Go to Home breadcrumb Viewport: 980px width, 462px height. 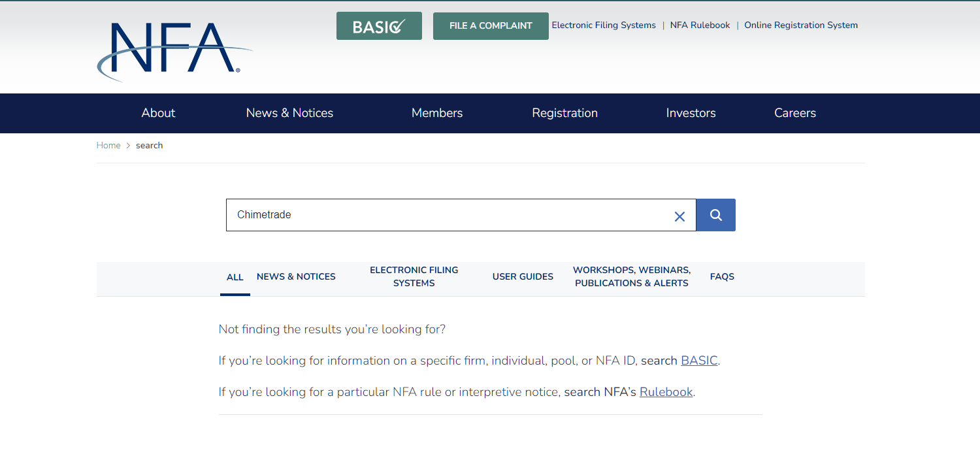[x=108, y=146]
